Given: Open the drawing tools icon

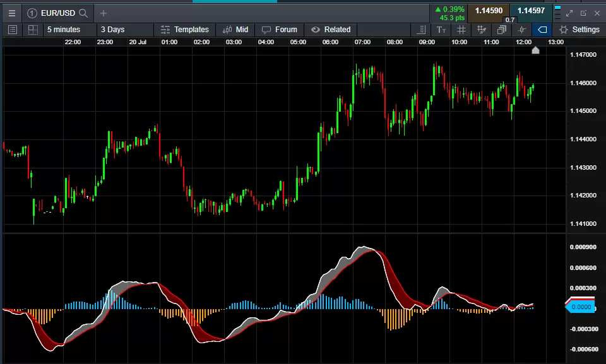Looking at the screenshot, I should (x=481, y=30).
